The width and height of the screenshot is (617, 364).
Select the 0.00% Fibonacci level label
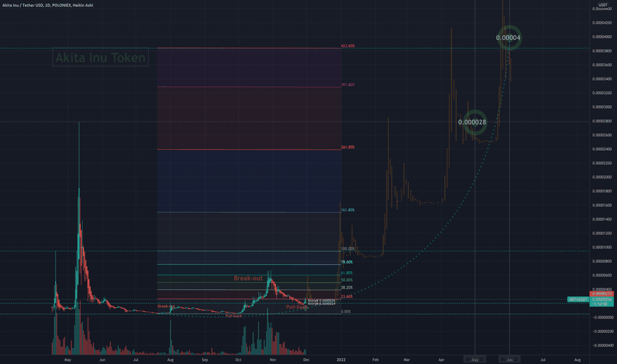click(x=346, y=312)
